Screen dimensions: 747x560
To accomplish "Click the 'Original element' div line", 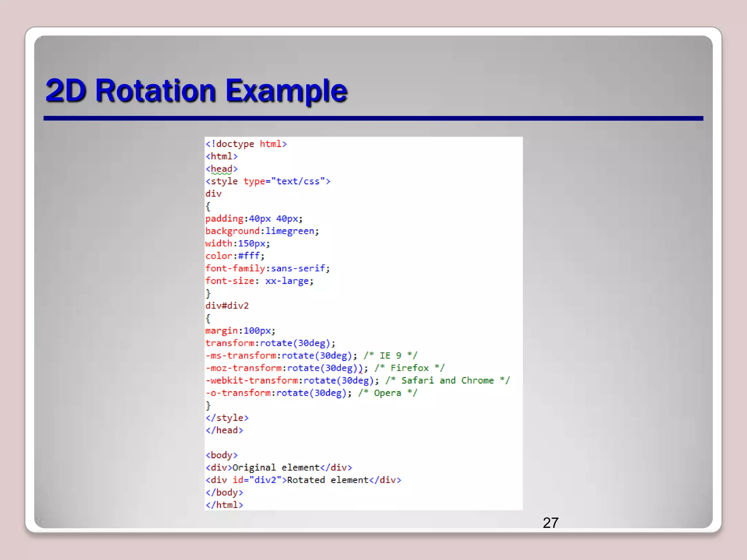I will click(x=279, y=468).
